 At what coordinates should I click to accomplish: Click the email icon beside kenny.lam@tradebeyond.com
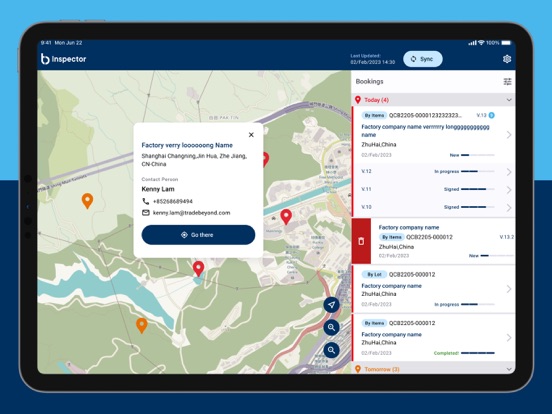145,213
